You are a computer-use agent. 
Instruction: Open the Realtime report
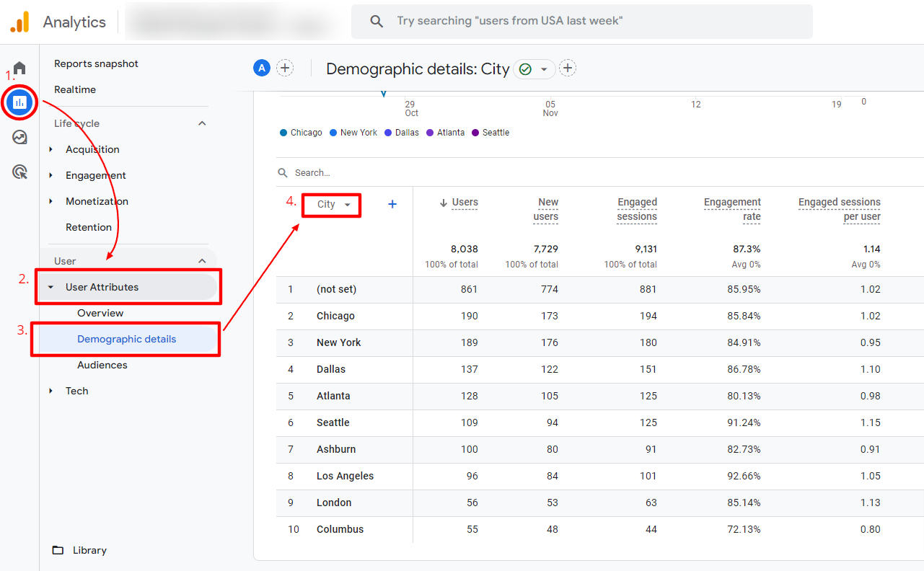click(x=75, y=89)
